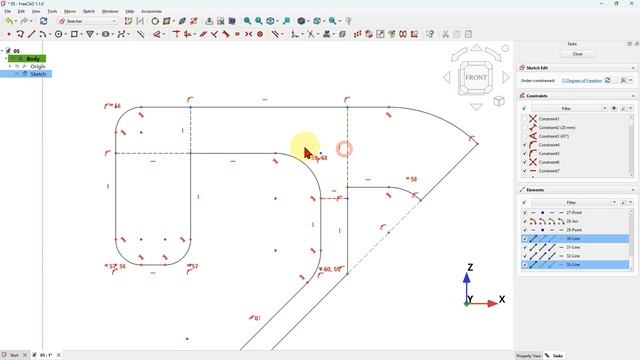Apply the tangent constraint

pos(226,34)
